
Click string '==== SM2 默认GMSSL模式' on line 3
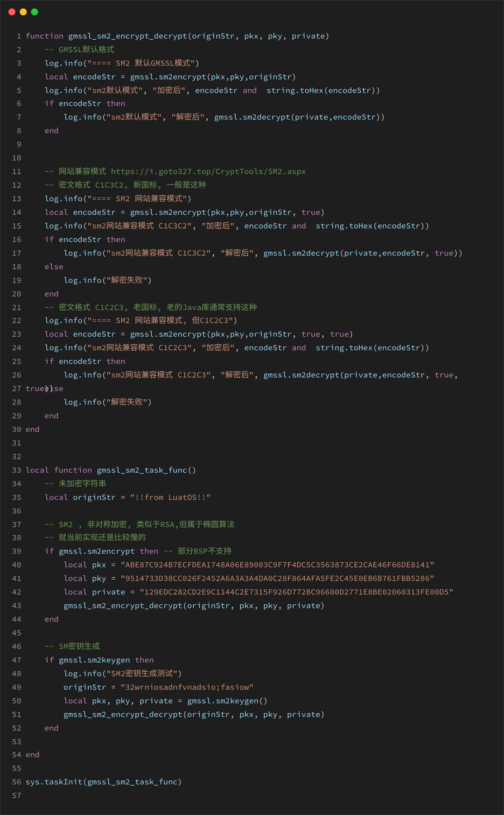click(x=141, y=63)
